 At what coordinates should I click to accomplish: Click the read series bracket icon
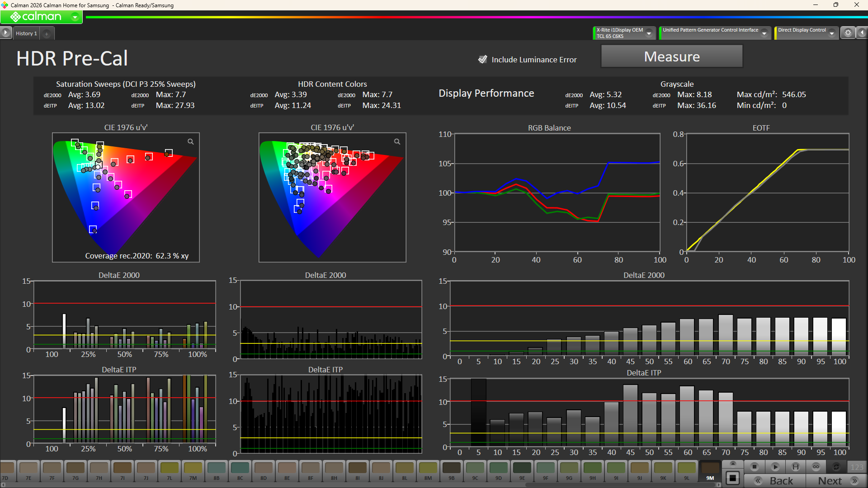[796, 467]
